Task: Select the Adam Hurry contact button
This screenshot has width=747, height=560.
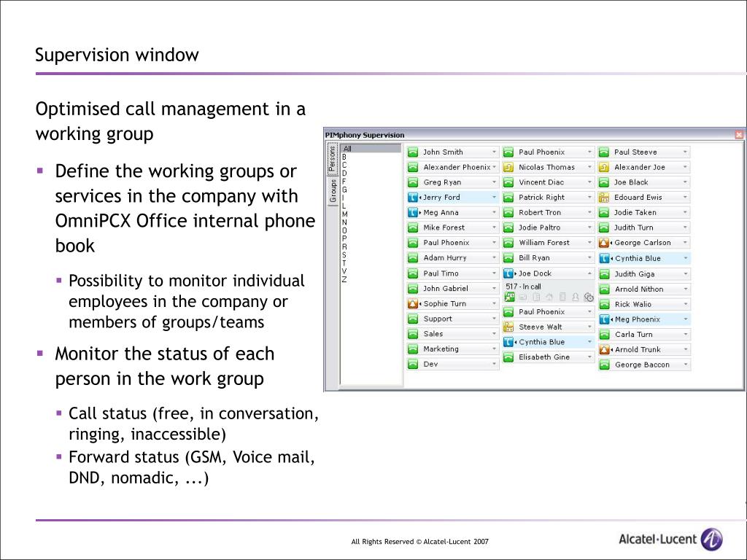Action: (452, 258)
